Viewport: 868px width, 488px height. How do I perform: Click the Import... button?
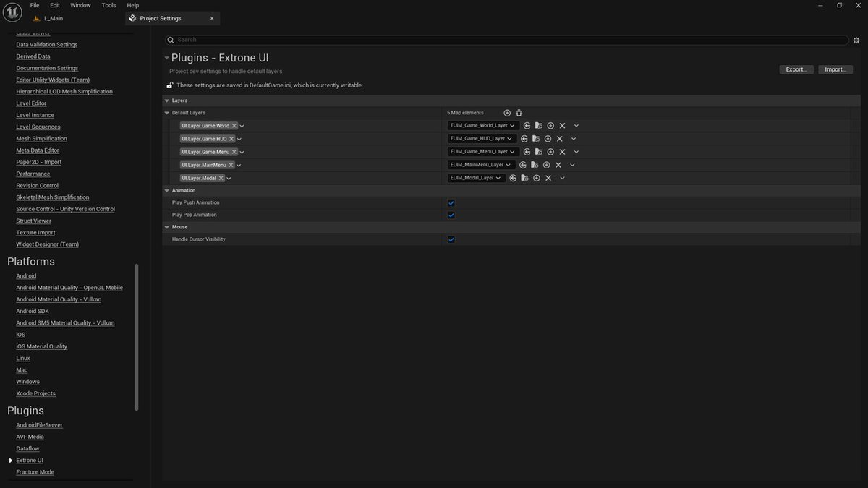[x=835, y=69]
